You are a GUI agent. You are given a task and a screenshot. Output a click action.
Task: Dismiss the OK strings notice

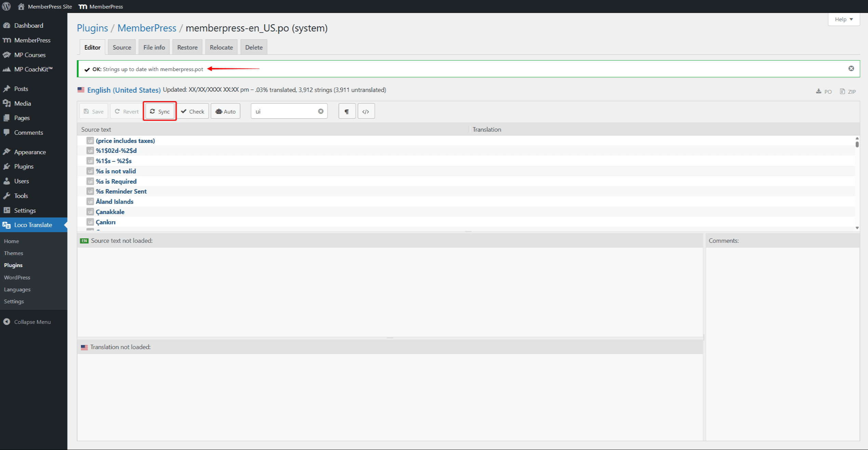pos(851,68)
